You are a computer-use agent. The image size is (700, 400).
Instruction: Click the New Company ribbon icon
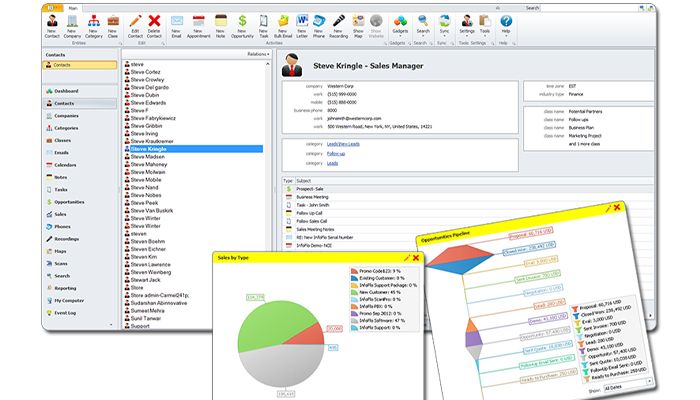tap(72, 26)
